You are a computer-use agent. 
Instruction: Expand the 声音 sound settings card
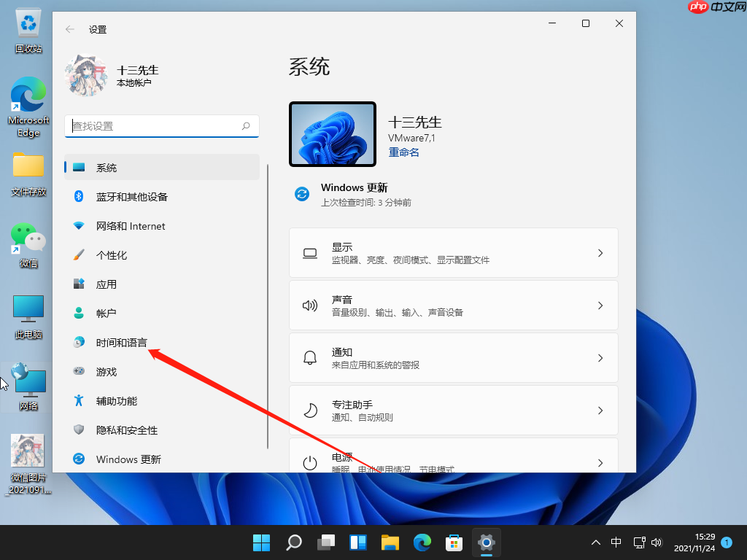click(453, 305)
